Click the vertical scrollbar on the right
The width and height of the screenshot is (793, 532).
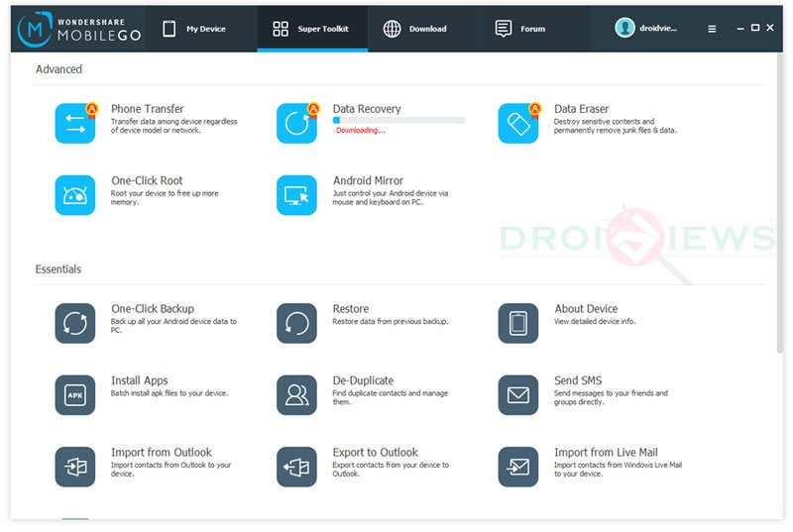coord(779,202)
